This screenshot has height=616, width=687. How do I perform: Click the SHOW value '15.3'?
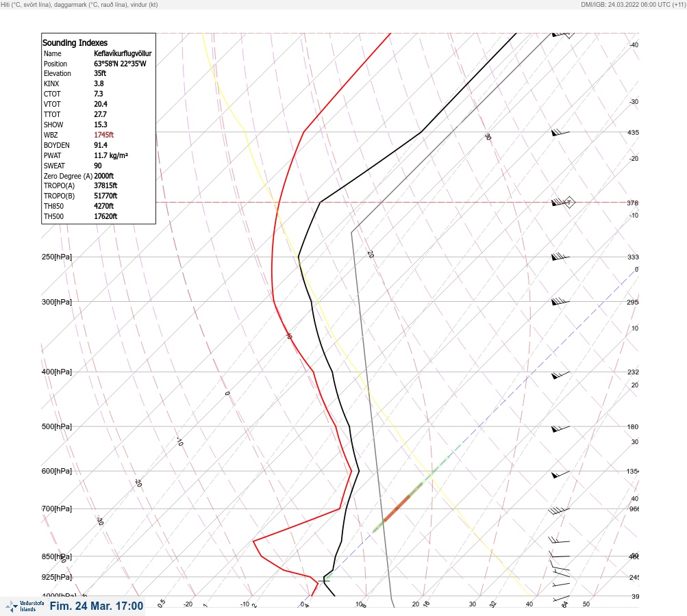coord(101,125)
